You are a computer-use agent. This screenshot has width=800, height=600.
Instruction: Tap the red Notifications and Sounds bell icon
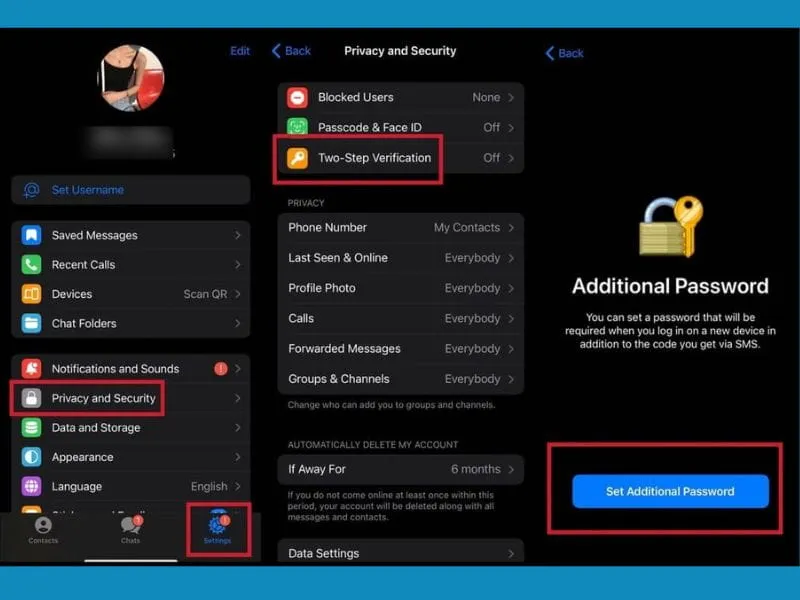pyautogui.click(x=31, y=368)
